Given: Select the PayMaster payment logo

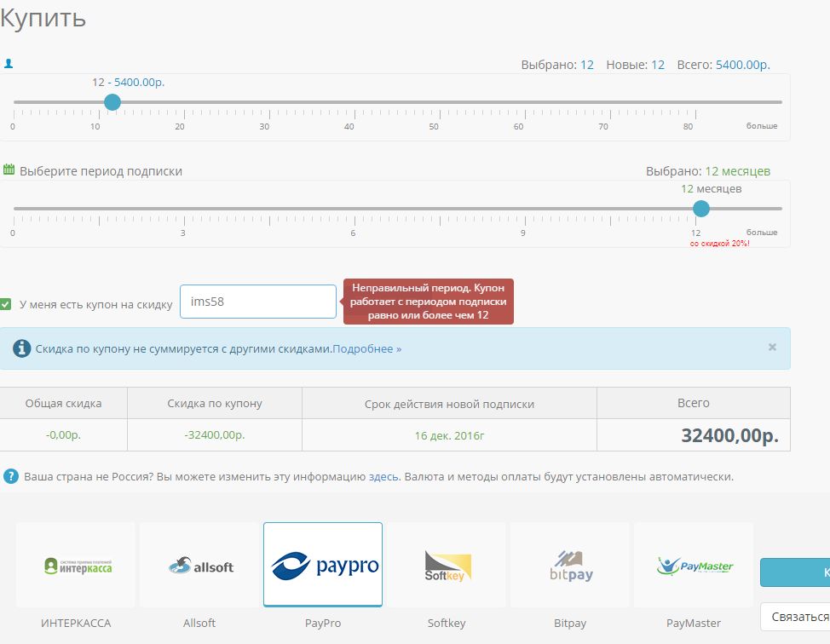Looking at the screenshot, I should coord(694,565).
